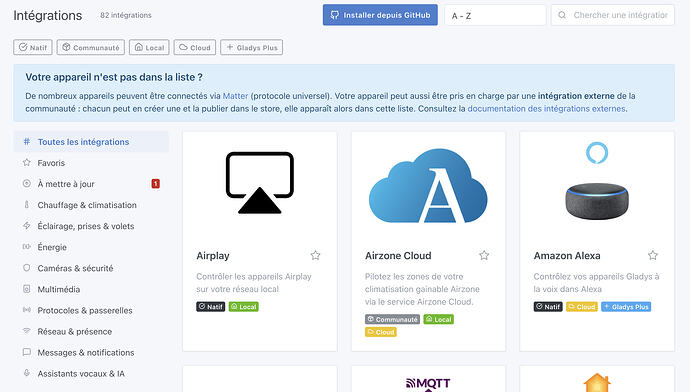Select Toutes les intégrations category
690x392 pixels.
pos(91,142)
